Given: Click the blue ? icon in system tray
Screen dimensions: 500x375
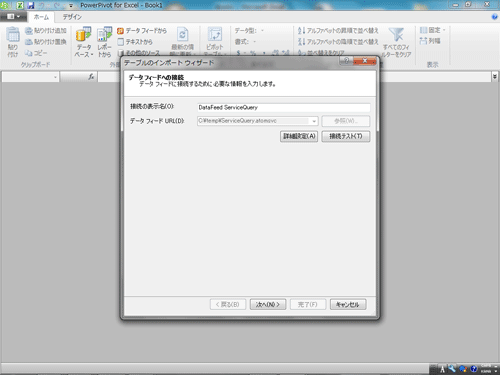Looking at the screenshot, I should pyautogui.click(x=474, y=369).
